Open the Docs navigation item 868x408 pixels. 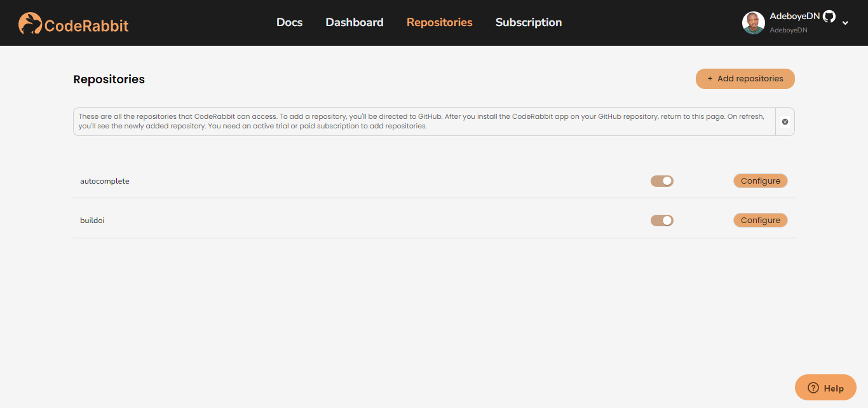(289, 22)
